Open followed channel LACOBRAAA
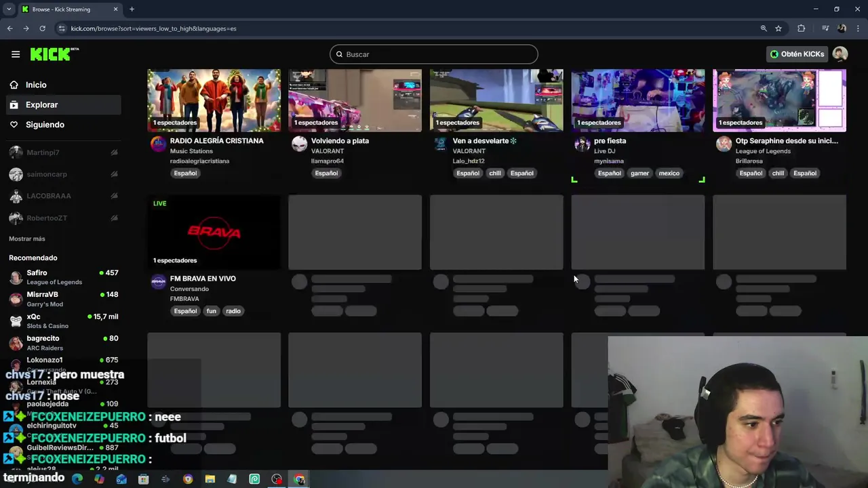This screenshot has height=488, width=868. tap(64, 196)
